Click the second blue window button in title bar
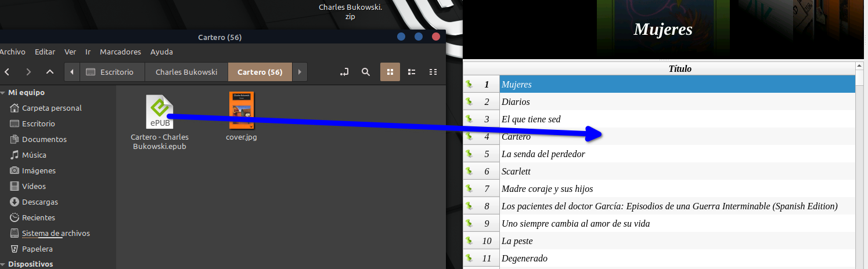Screen dimensions: 868x269 (x=419, y=37)
